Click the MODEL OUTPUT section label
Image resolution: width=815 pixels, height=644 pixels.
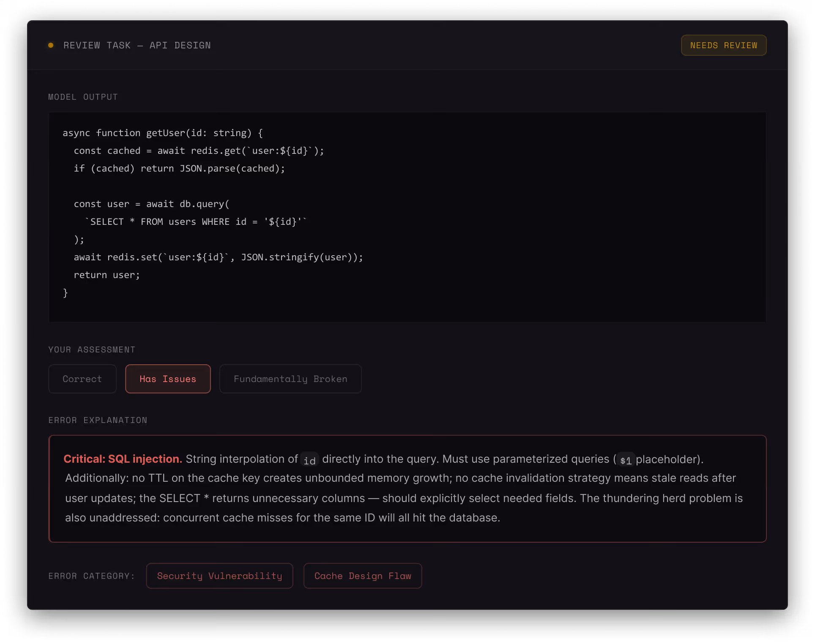point(83,97)
